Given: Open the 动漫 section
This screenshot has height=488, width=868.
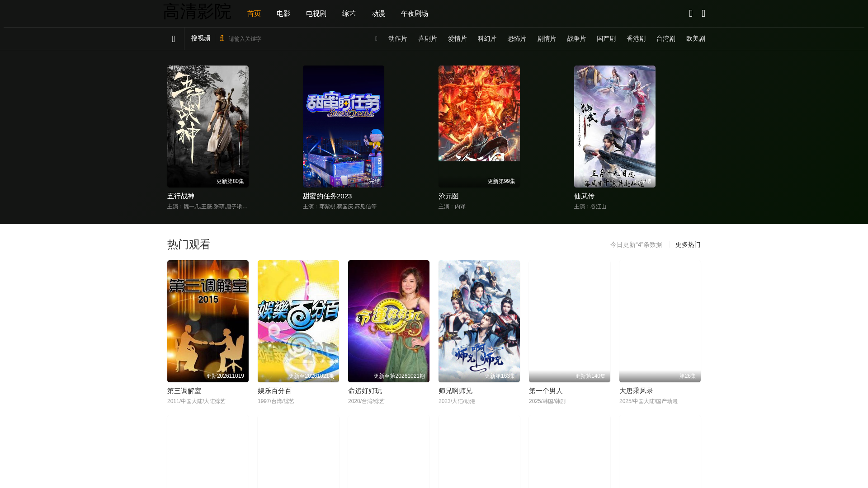Looking at the screenshot, I should [x=378, y=14].
